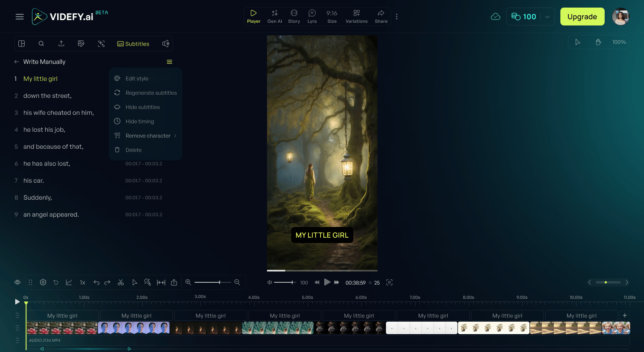Image resolution: width=644 pixels, height=352 pixels.
Task: Open the 9:16 Size option
Action: click(x=332, y=17)
